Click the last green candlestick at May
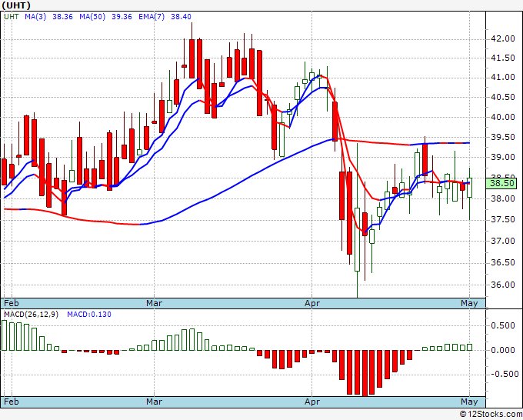Image resolution: width=523 pixels, height=420 pixels. (x=470, y=188)
